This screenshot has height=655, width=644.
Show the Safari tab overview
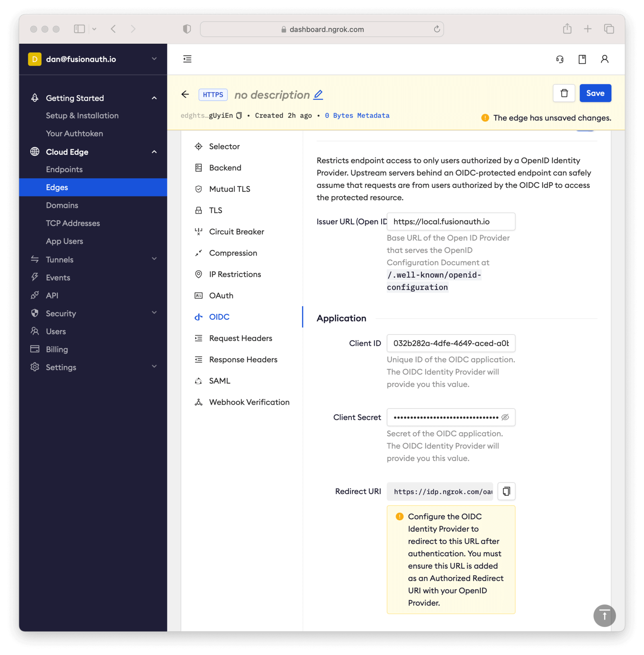(609, 29)
